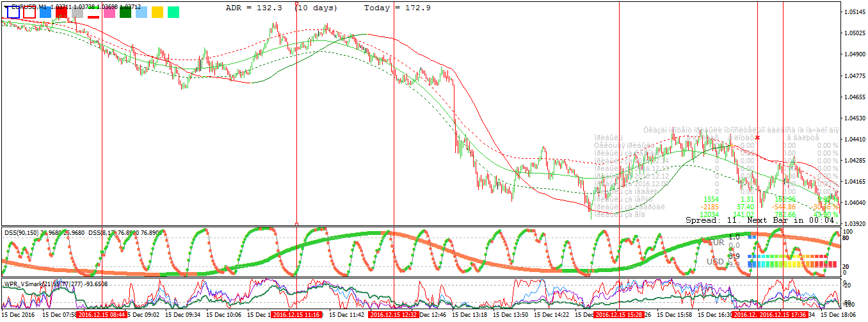Viewport: 868px width, 322px height.
Task: Select the mint green square swatch
Action: point(173,12)
